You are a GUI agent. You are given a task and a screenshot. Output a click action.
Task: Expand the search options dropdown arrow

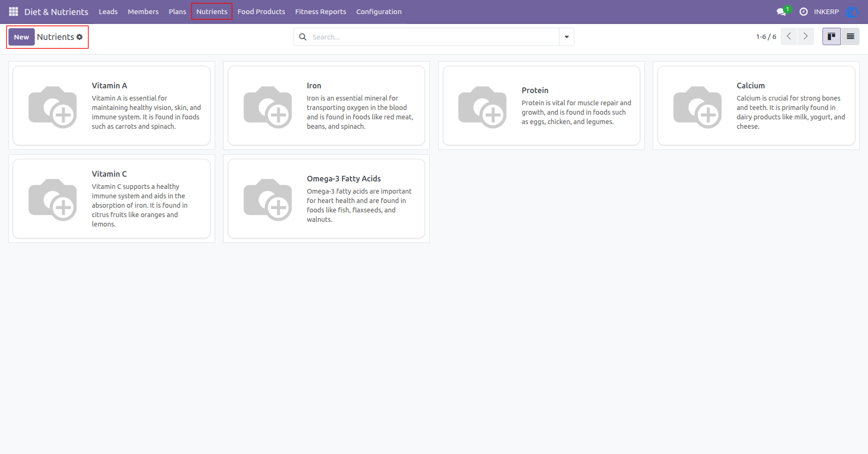click(566, 37)
